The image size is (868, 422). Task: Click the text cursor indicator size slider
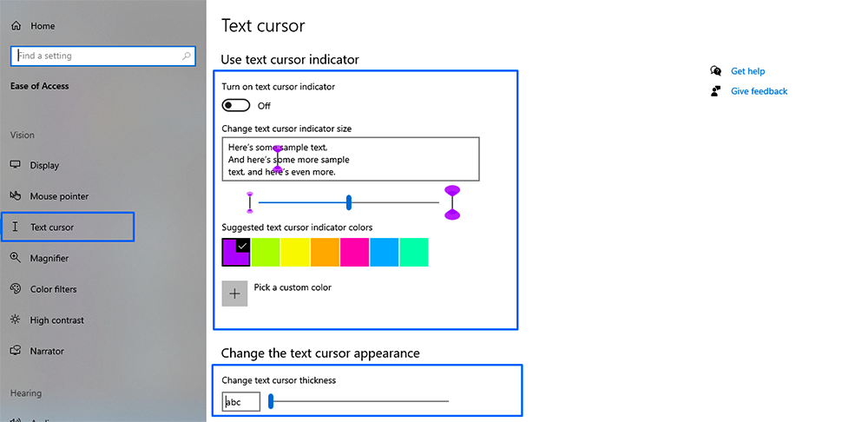click(x=349, y=202)
